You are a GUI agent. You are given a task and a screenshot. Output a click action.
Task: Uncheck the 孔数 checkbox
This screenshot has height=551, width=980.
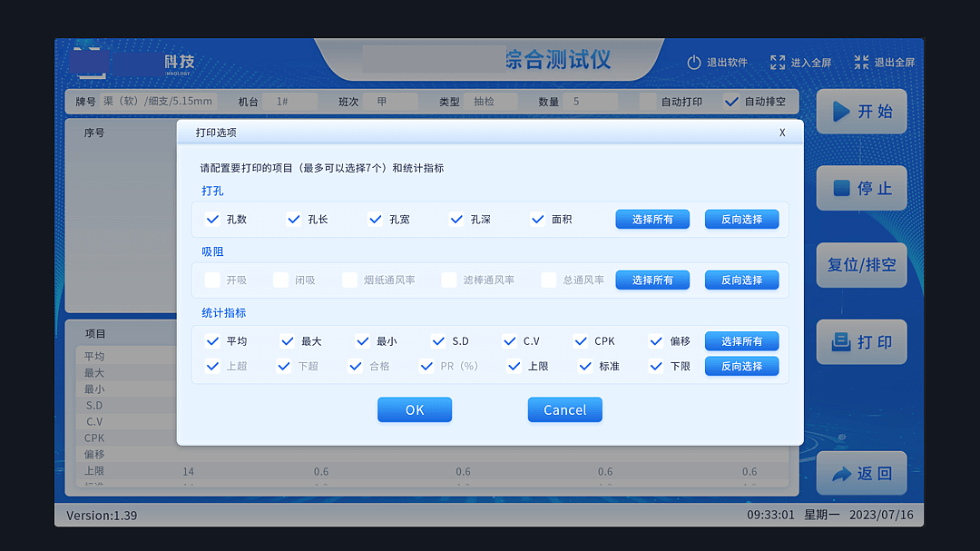(x=212, y=219)
